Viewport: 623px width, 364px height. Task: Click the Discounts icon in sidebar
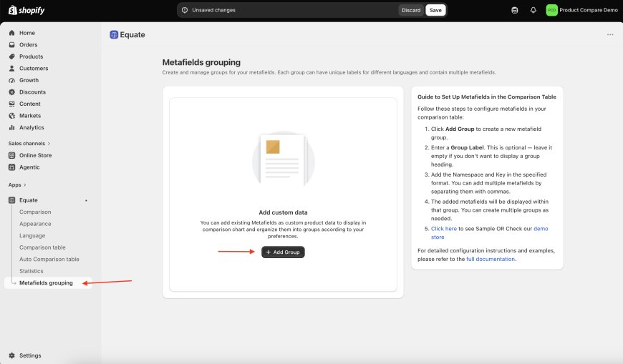pyautogui.click(x=12, y=92)
